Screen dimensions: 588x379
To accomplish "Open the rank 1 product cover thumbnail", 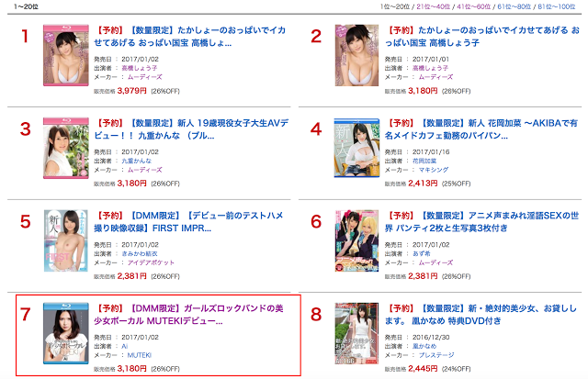I will click(x=66, y=55).
